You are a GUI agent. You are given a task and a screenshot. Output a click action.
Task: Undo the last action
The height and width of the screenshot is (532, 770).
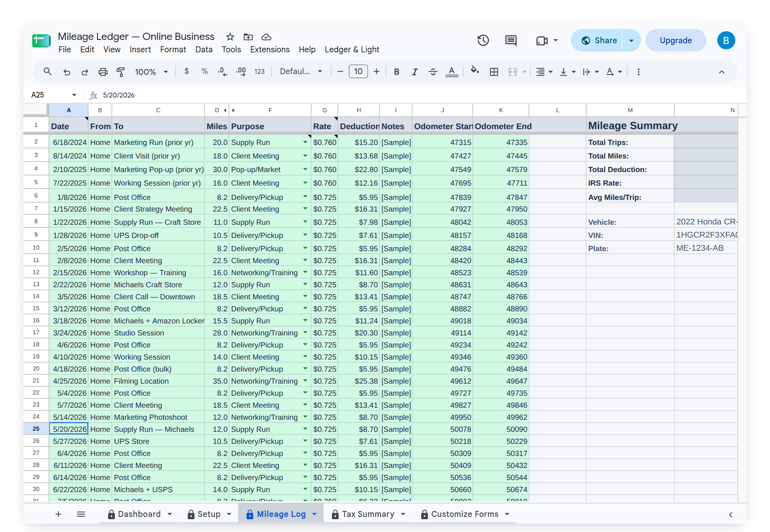[67, 72]
